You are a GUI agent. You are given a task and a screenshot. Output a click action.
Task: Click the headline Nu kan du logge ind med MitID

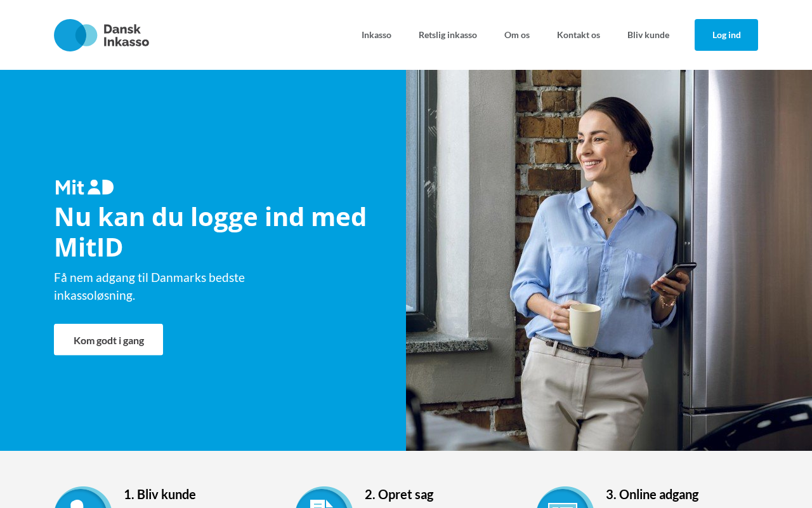211,232
